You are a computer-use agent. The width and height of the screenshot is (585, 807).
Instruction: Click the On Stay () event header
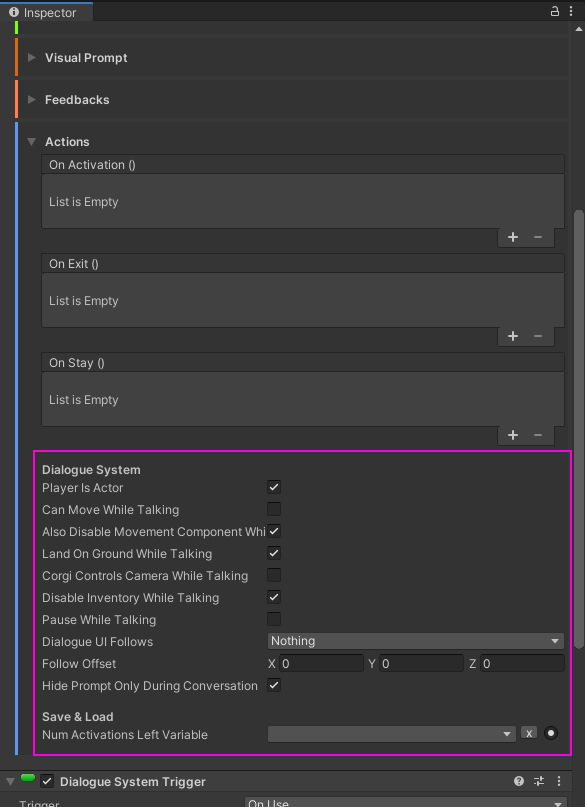[x=303, y=363]
